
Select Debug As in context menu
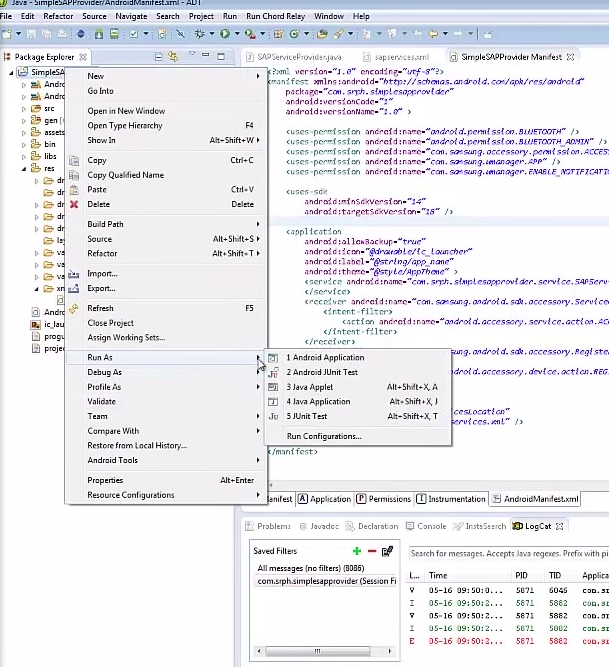click(x=166, y=372)
